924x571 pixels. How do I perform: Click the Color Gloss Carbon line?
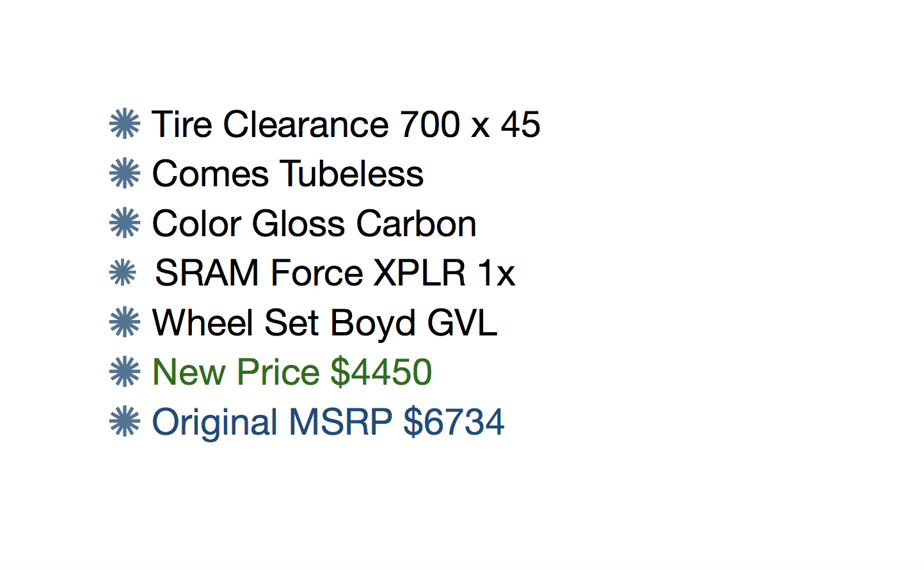[314, 224]
